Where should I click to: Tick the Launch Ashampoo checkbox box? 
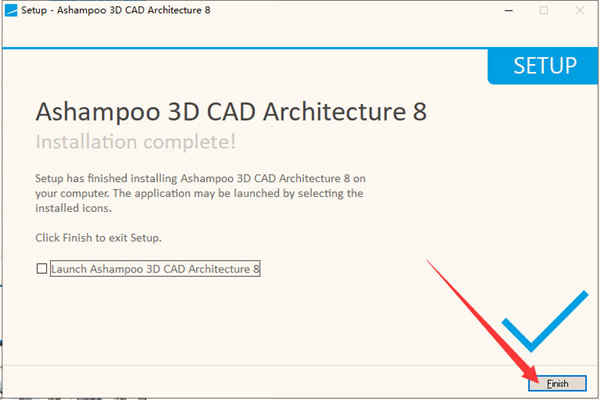click(41, 269)
